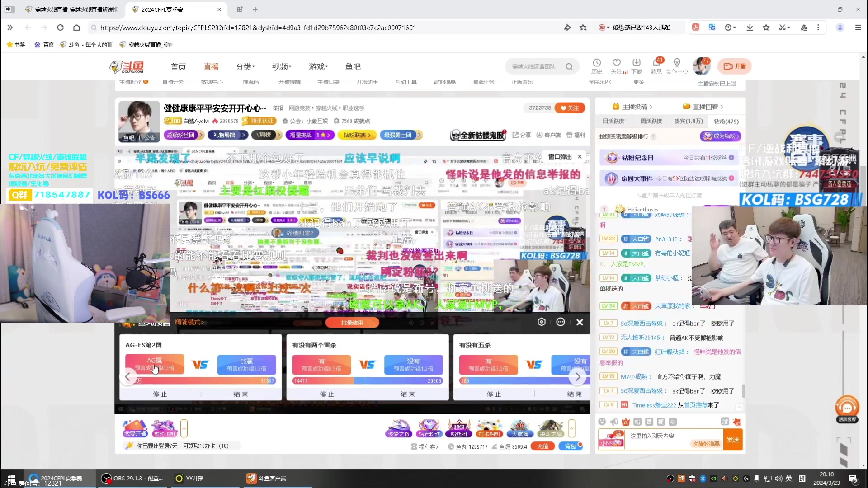Expand 主播投稿 section arrow
This screenshot has width=868, height=488.
click(x=651, y=107)
